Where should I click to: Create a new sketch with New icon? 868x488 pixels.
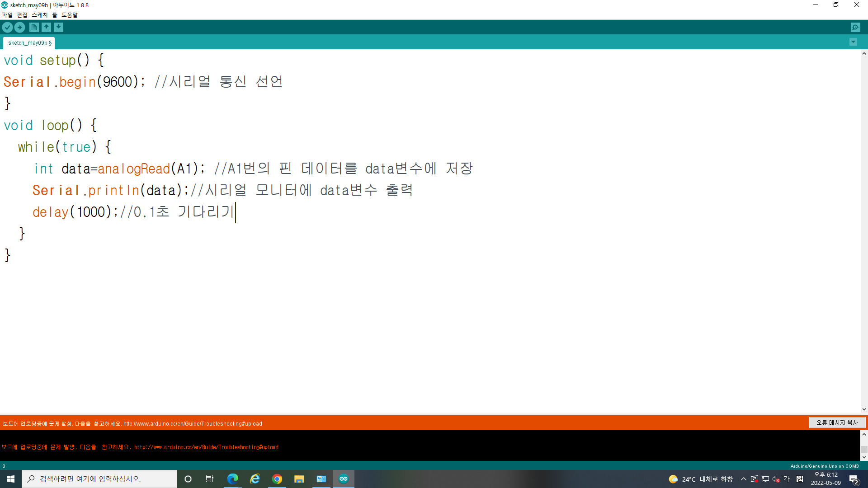pos(34,28)
